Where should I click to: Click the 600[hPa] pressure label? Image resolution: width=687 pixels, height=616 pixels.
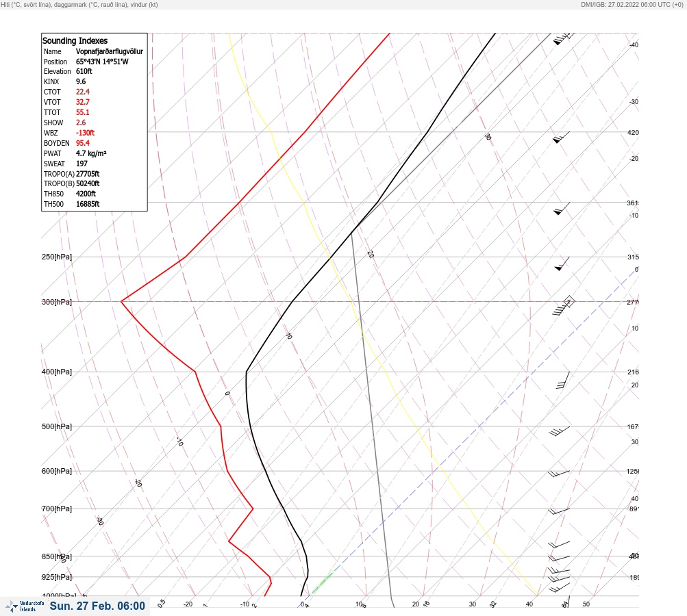57,471
